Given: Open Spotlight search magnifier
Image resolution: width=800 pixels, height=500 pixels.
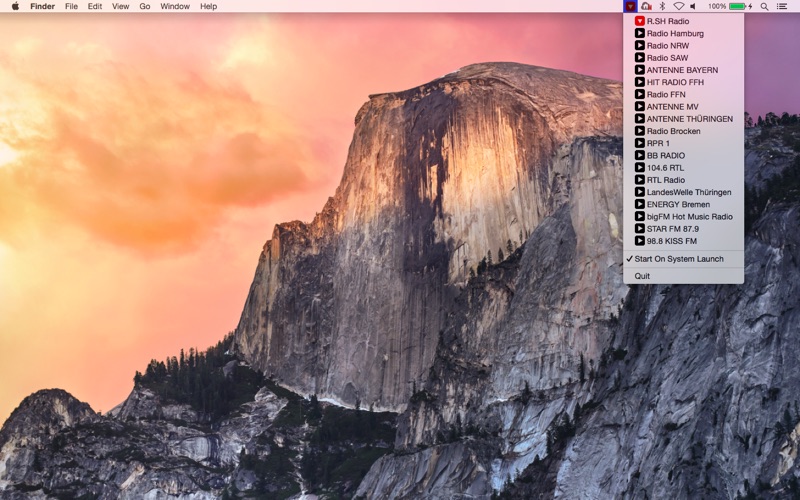Looking at the screenshot, I should [764, 6].
